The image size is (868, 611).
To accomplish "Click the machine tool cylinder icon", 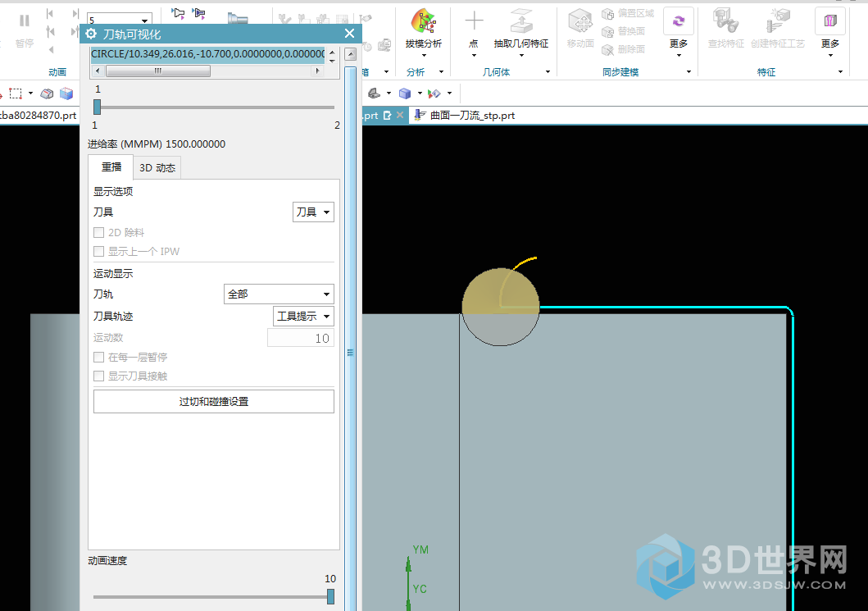I will click(x=238, y=19).
